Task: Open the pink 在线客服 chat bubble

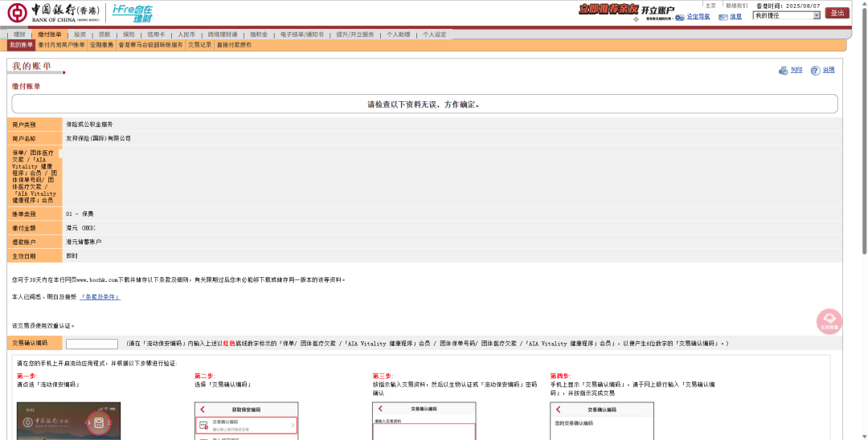Action: [x=829, y=322]
